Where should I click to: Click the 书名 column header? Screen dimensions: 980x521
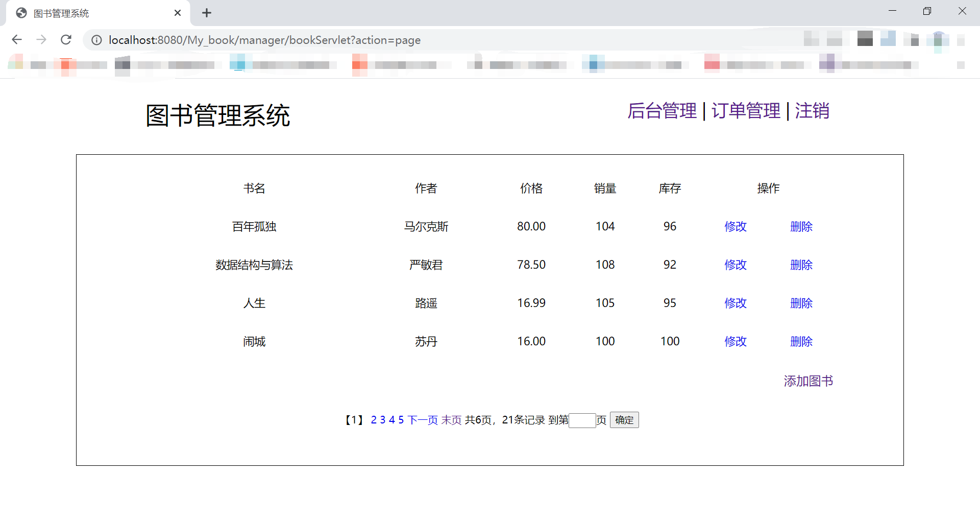(x=254, y=188)
